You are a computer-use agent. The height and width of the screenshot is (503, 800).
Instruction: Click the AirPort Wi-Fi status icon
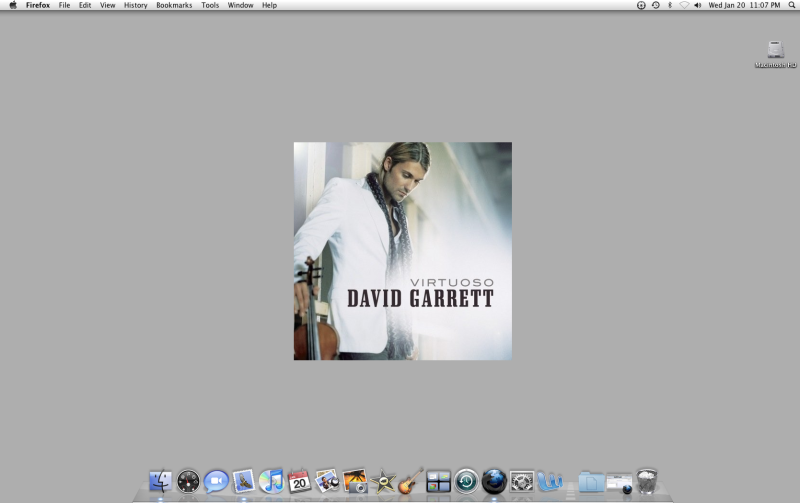(x=684, y=5)
